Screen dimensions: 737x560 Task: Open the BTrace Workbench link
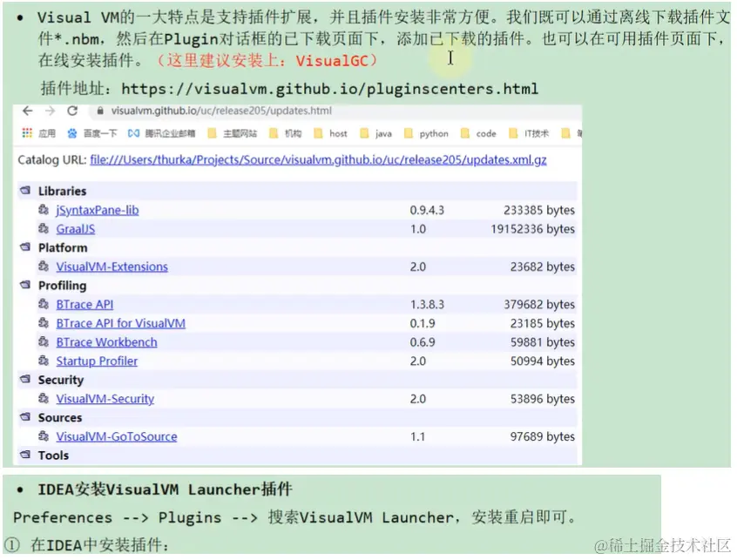pos(106,342)
